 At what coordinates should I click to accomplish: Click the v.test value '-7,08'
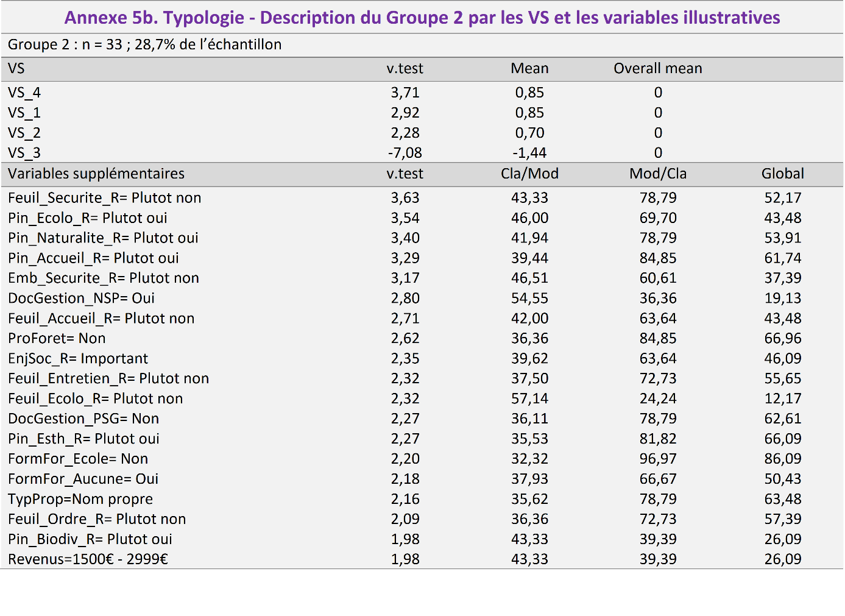405,153
